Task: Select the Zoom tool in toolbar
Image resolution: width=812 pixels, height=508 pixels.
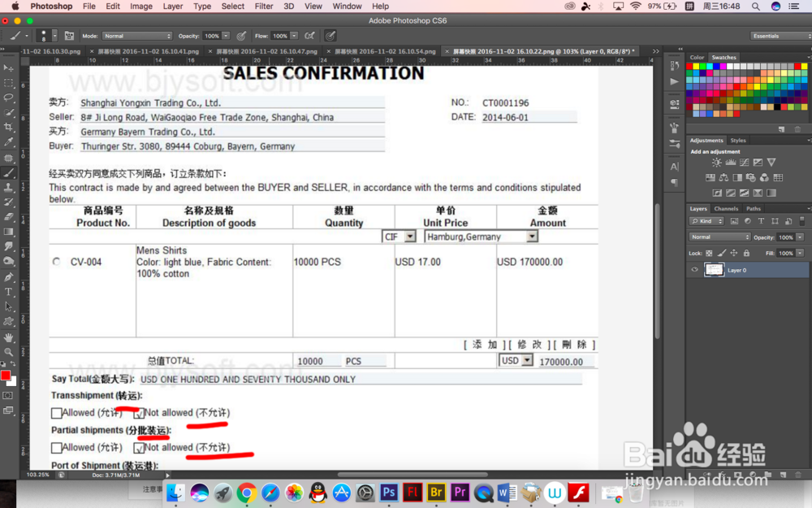Action: 8,353
